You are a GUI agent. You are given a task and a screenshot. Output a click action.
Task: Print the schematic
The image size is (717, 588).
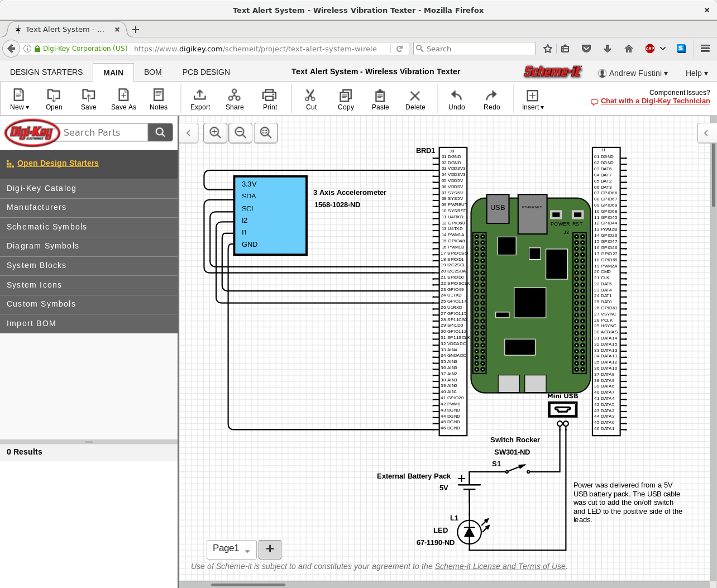270,99
